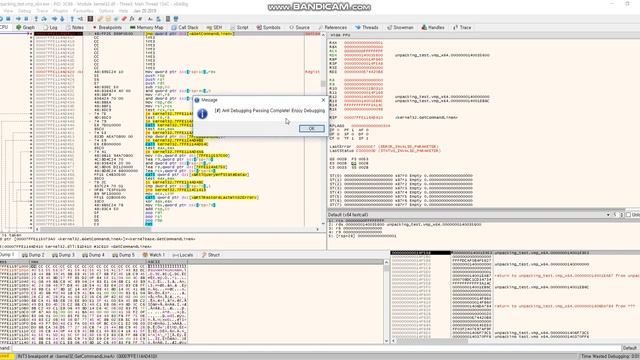Open the Labels toolbar icon
Image resolution: width=640 pixels, height=360 pixels.
[x=116, y=19]
